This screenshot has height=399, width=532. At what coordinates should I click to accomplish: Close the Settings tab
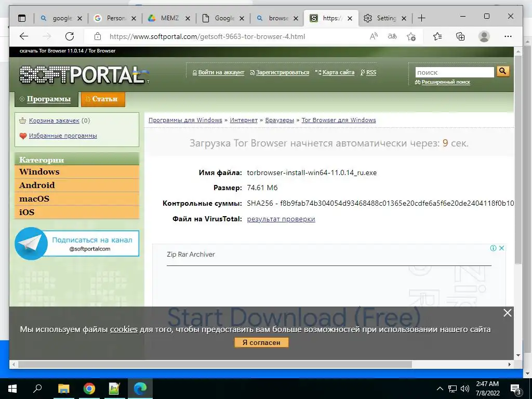tap(404, 18)
